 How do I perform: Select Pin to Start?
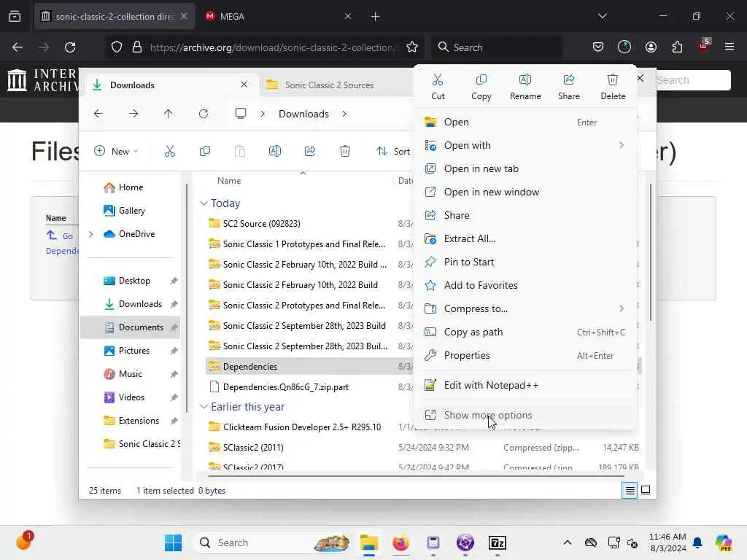tap(525, 262)
